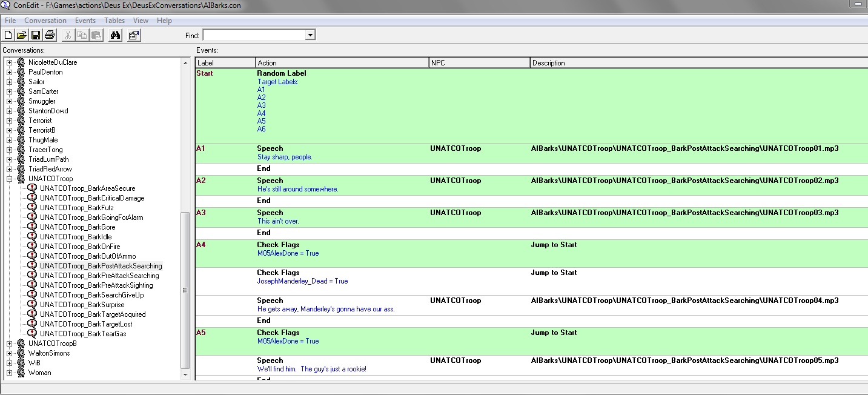Select UNATCOTroop_BarkOnFire in the tree
Viewport: 868px width, 395px height.
click(80, 247)
